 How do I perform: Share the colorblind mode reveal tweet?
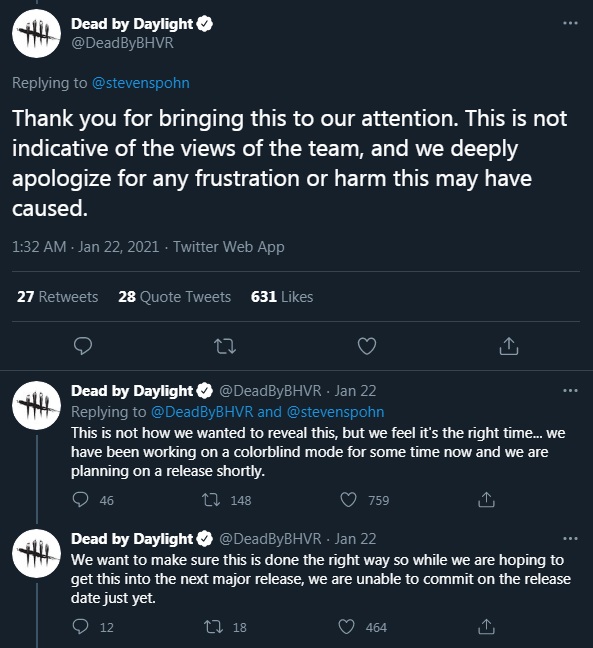coord(486,500)
